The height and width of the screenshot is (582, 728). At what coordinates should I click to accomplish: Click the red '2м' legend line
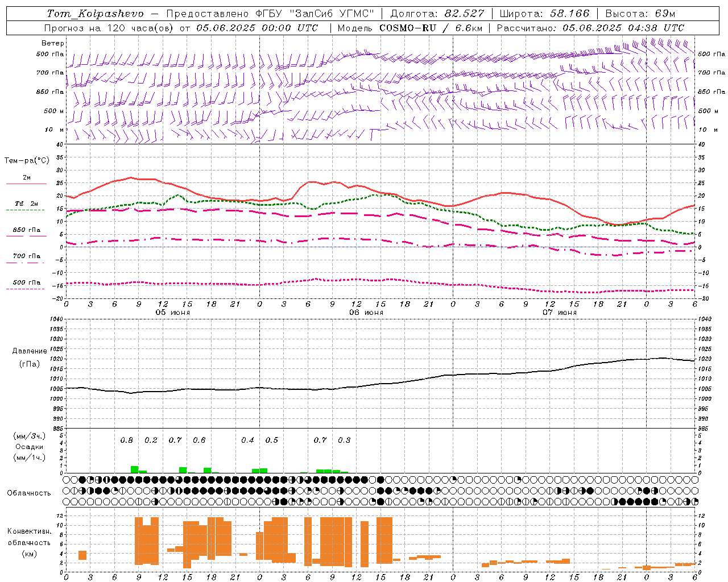[26, 184]
